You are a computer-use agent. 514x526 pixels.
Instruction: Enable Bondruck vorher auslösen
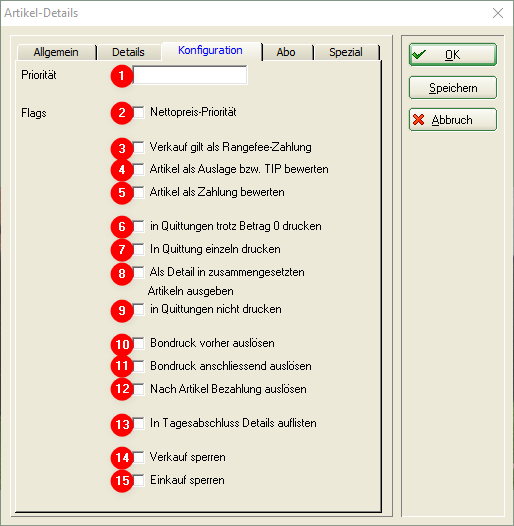click(x=139, y=343)
